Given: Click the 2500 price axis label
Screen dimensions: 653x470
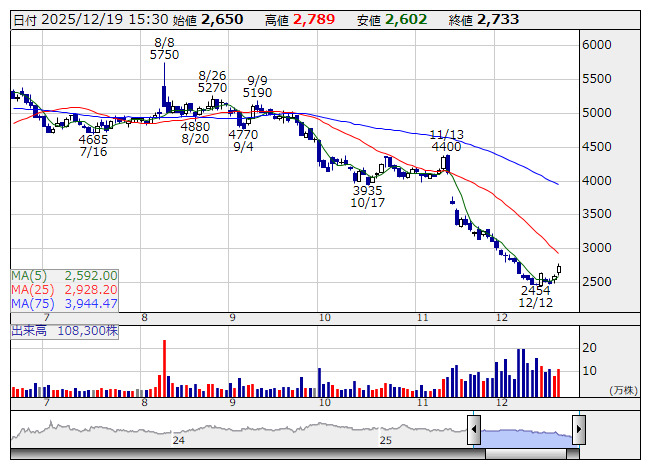Looking at the screenshot, I should (x=597, y=282).
